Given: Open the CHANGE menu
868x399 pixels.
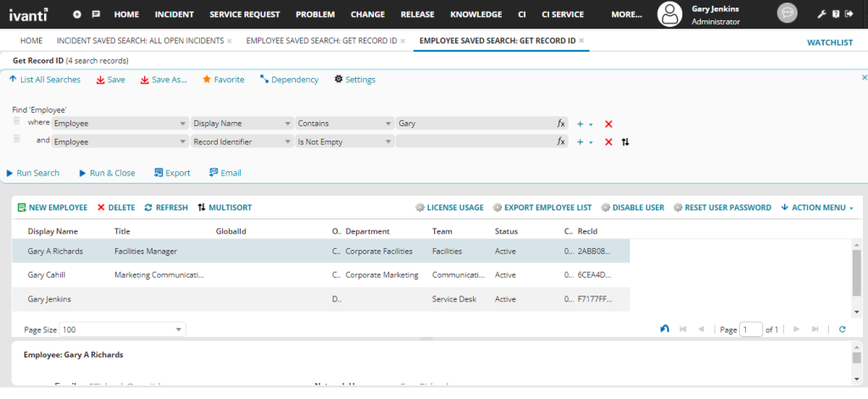Looking at the screenshot, I should click(368, 14).
